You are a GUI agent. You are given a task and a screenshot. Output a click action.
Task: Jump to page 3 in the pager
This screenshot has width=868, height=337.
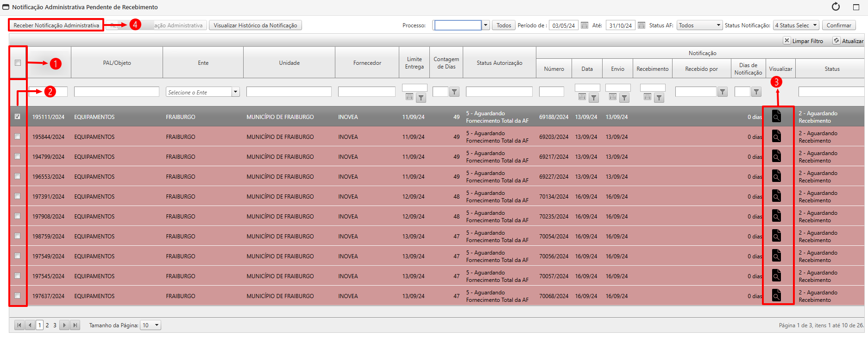point(55,325)
